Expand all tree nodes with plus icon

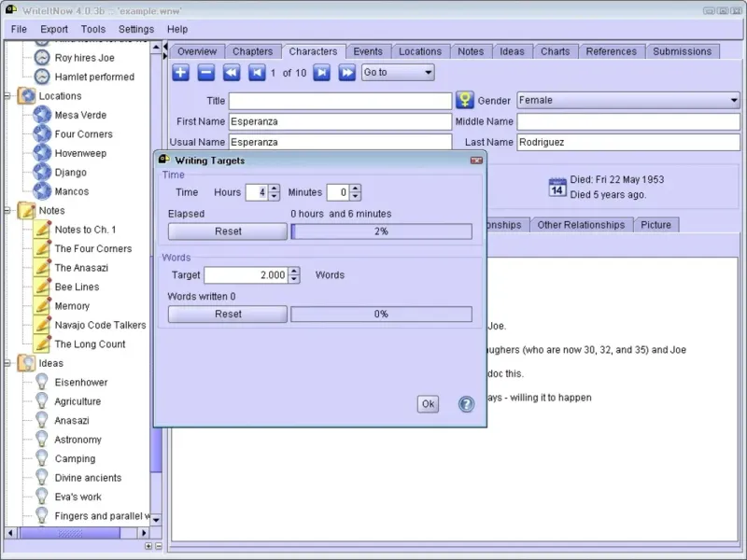(148, 546)
